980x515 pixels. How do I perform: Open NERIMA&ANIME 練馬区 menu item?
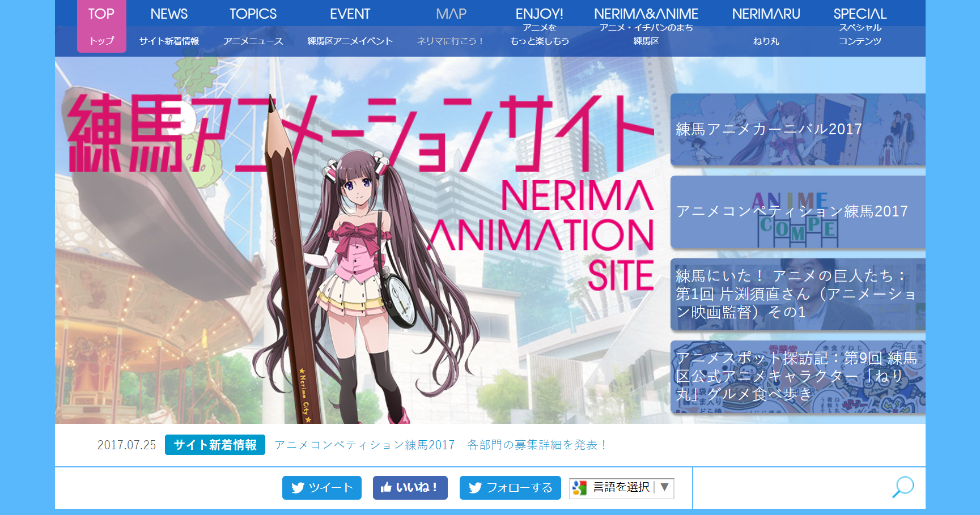[x=646, y=26]
